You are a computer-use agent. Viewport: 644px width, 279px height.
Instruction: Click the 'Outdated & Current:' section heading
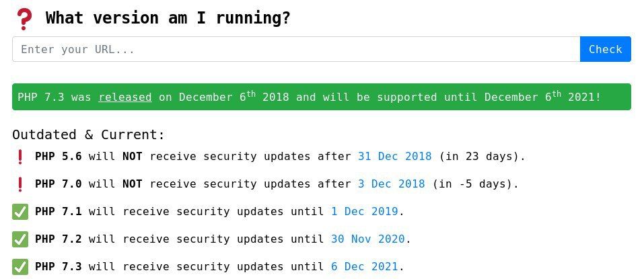(88, 134)
